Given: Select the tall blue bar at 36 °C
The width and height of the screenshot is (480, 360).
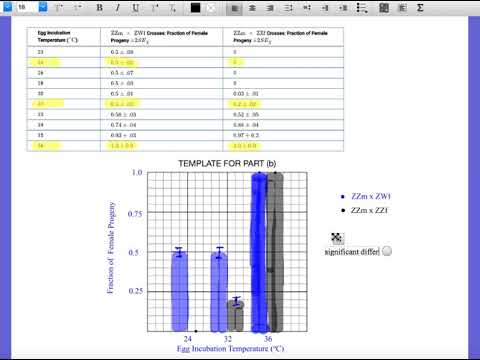Looking at the screenshot, I should pyautogui.click(x=259, y=252).
